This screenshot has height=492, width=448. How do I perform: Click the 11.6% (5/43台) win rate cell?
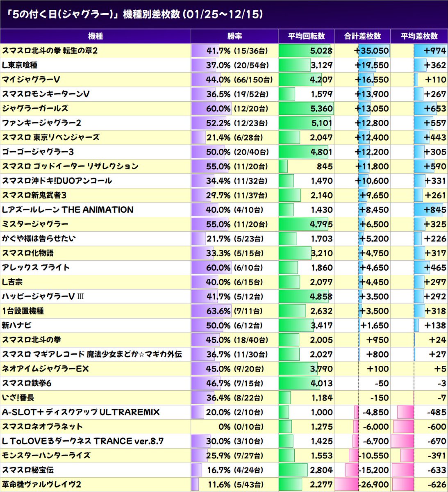[234, 485]
